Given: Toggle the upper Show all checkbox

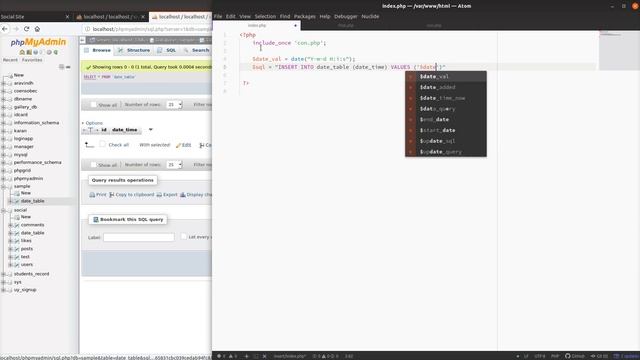Looking at the screenshot, I should (x=93, y=105).
